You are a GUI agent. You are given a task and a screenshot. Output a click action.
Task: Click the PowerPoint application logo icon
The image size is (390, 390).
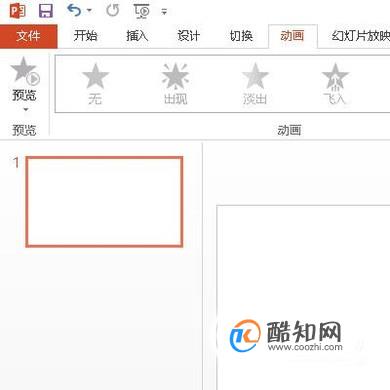coord(17,10)
